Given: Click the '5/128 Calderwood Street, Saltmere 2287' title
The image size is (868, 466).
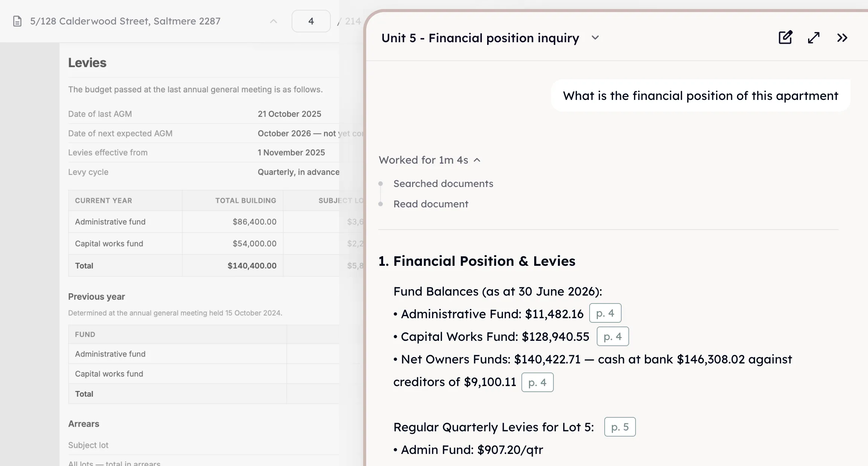Looking at the screenshot, I should pyautogui.click(x=125, y=21).
